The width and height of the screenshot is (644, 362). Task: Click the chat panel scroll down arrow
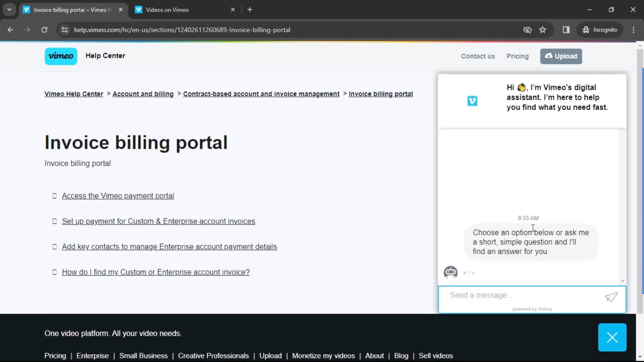(623, 281)
